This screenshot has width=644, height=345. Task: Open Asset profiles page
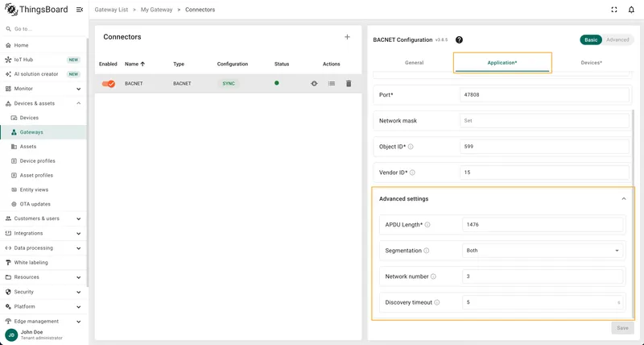tap(43, 175)
